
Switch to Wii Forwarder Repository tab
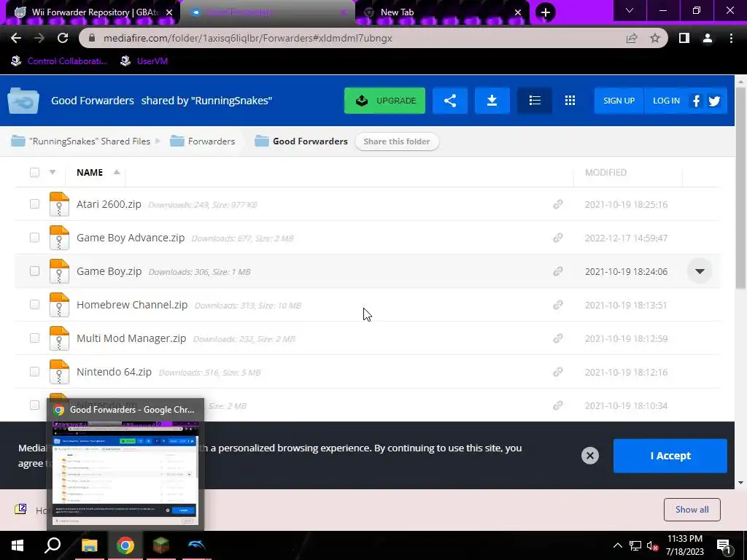93,12
